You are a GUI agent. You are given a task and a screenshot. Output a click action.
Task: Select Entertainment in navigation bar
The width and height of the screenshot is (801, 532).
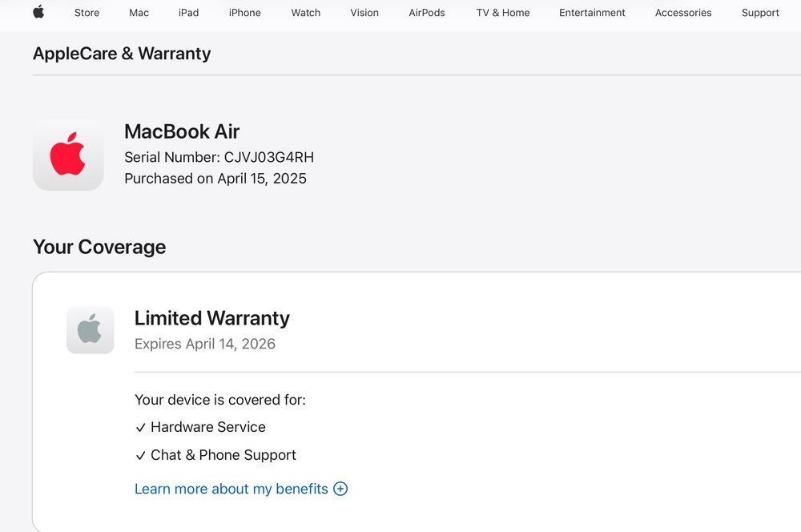(592, 13)
